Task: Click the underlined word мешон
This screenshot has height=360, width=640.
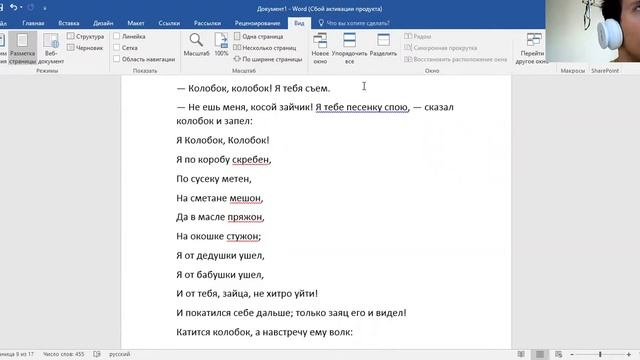Action: [x=245, y=198]
